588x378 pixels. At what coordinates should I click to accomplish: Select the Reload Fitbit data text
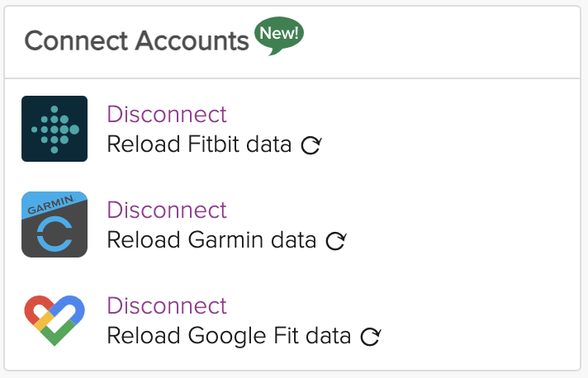point(199,144)
